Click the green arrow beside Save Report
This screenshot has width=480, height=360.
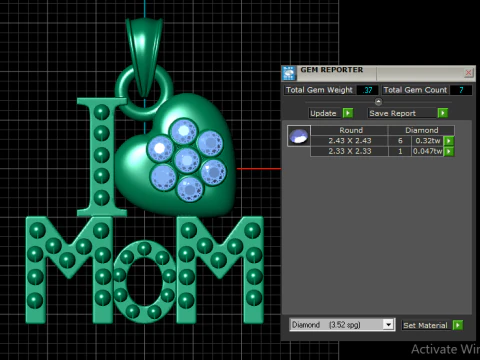(x=443, y=113)
